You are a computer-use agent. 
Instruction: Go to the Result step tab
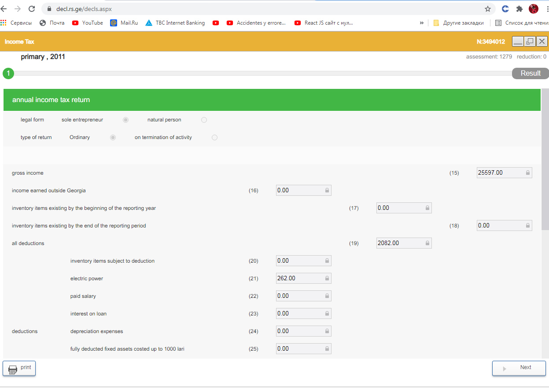[530, 73]
